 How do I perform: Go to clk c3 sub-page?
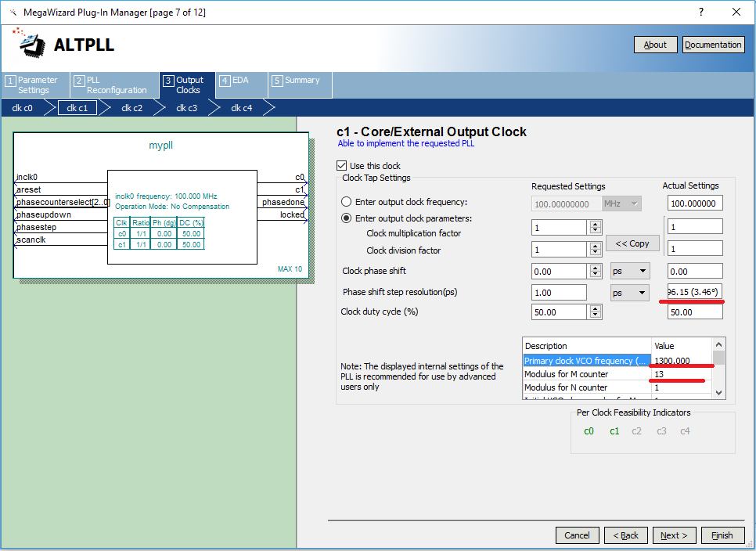tap(186, 108)
